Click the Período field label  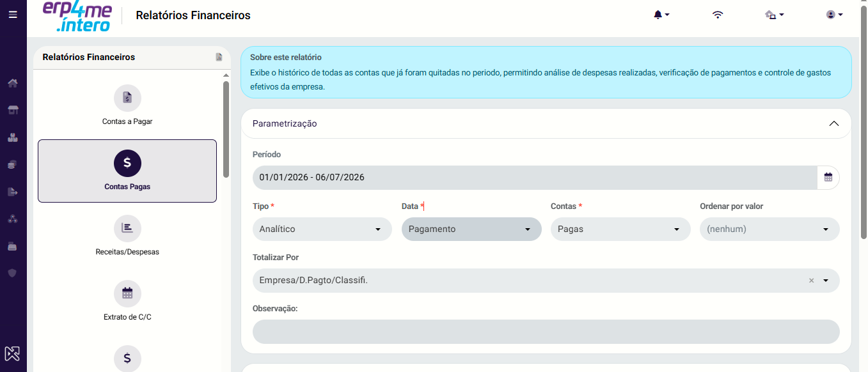coord(267,155)
